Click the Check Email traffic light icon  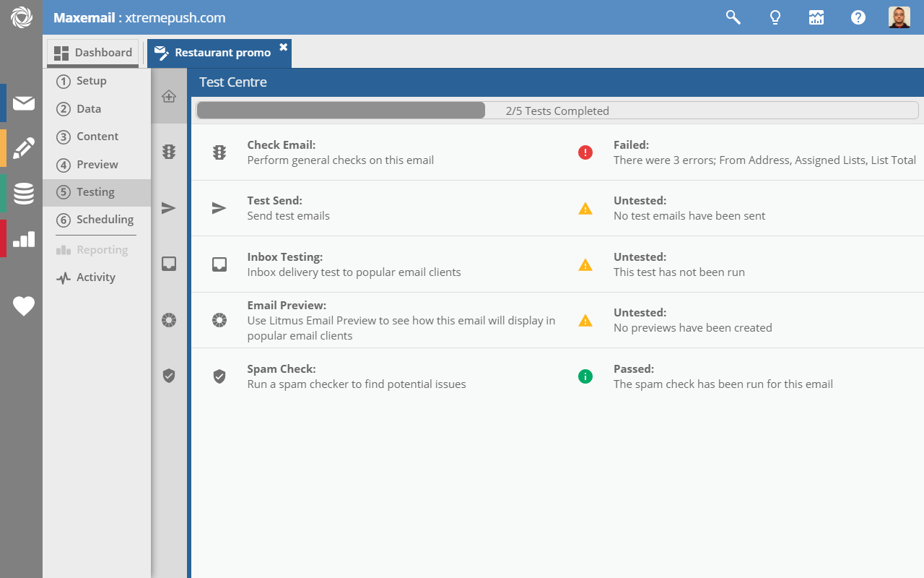coord(169,152)
